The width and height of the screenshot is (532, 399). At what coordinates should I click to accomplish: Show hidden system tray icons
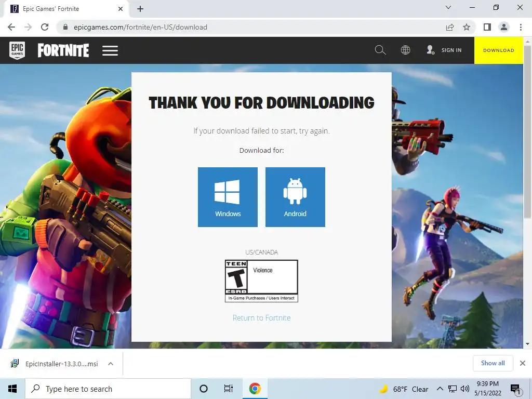point(440,389)
